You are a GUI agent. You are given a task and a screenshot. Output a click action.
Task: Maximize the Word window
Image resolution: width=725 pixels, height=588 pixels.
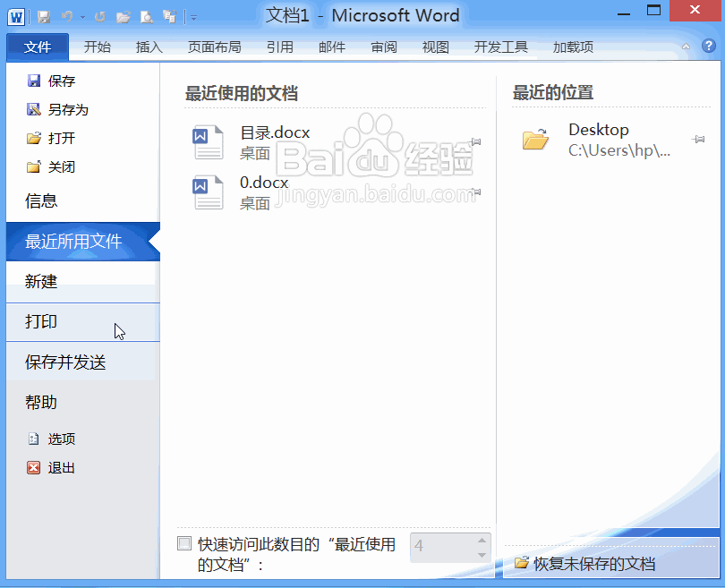653,10
